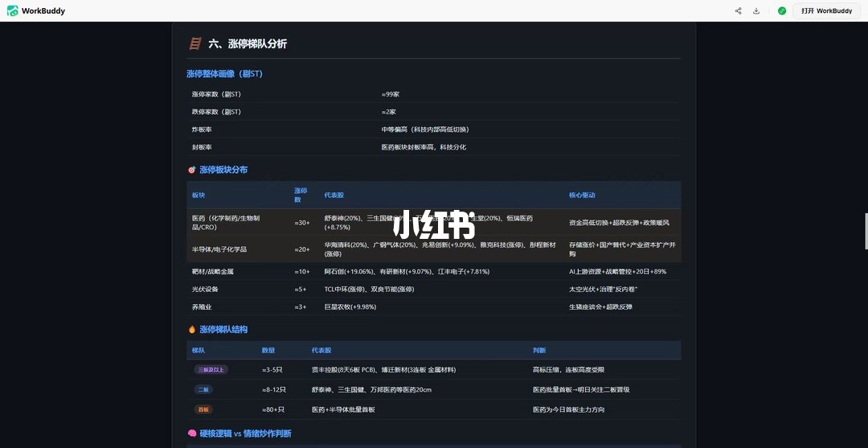Click the brain icon beside 硬核逻辑 vs 情绪炒作判断
Image resolution: width=868 pixels, height=448 pixels.
point(191,434)
